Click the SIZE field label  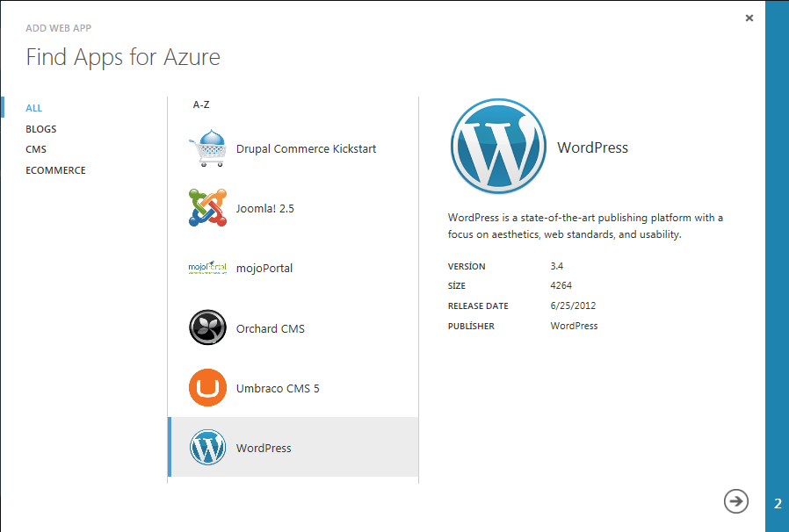(456, 285)
